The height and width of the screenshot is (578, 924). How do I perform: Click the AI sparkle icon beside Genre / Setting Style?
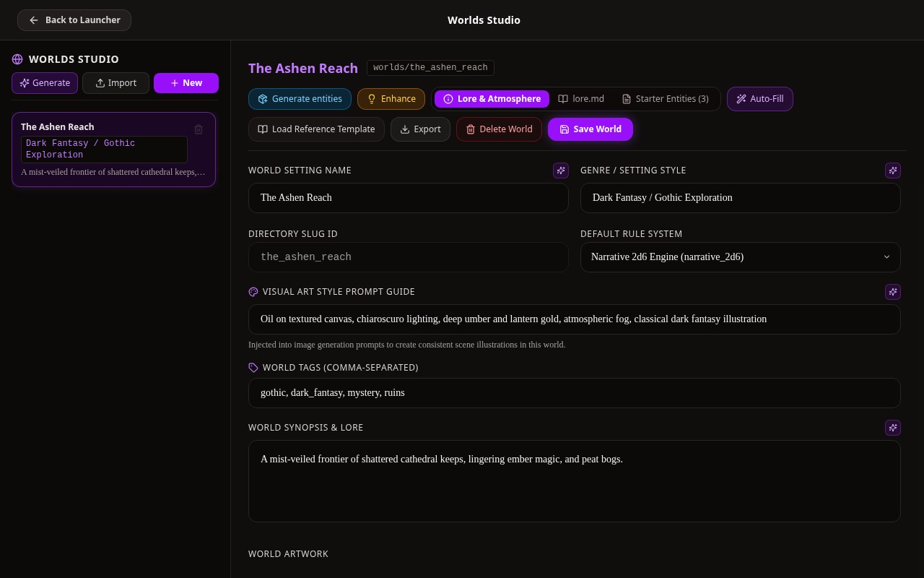893,171
